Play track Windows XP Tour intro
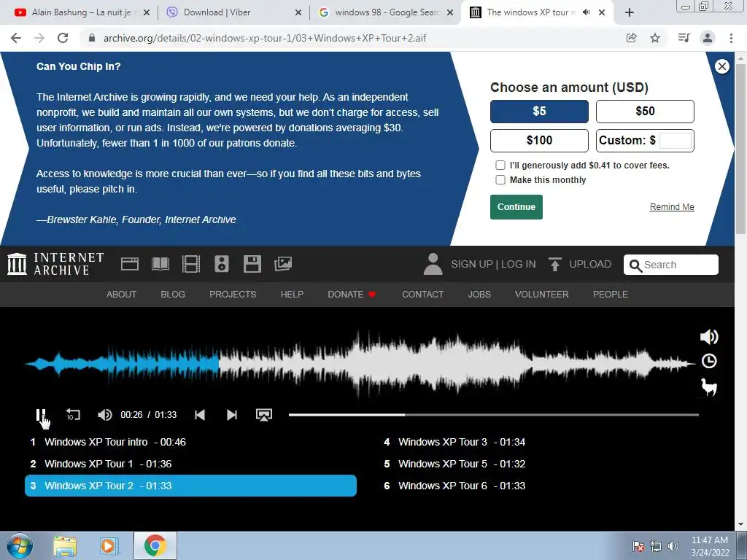Image resolution: width=747 pixels, height=560 pixels. click(108, 442)
